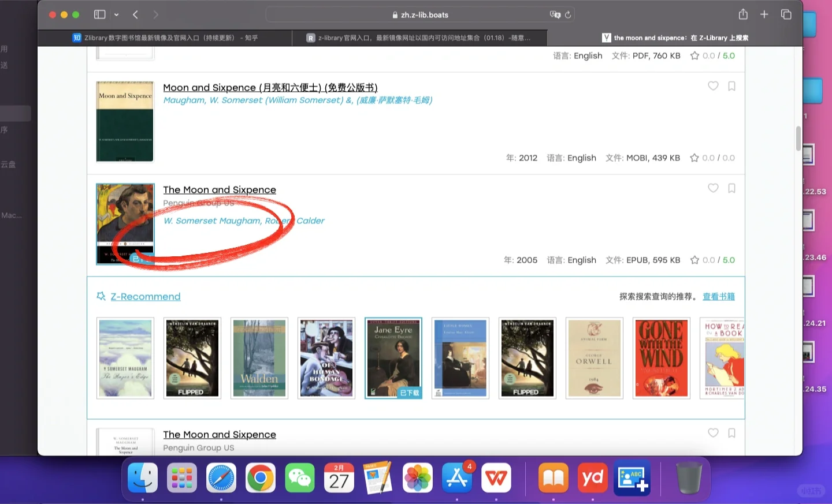
Task: Open bottom 'The Moon and Sixpence' Penguin title
Action: [220, 434]
